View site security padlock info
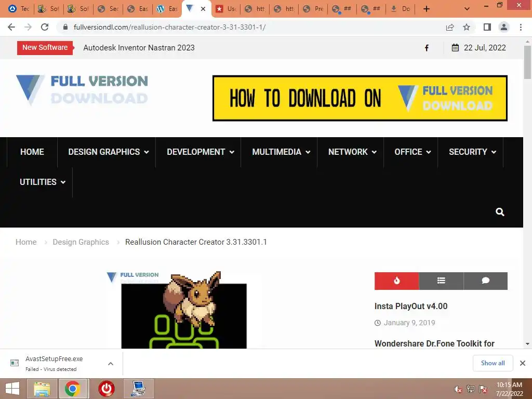The height and width of the screenshot is (399, 532). click(x=65, y=27)
